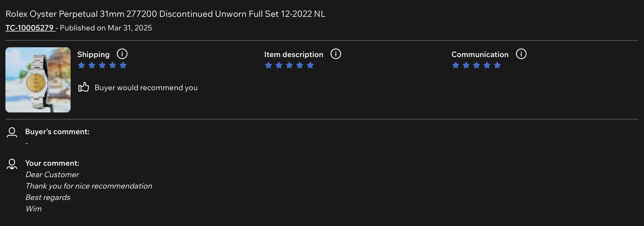Click the seller icon beside Your comment

(x=12, y=164)
